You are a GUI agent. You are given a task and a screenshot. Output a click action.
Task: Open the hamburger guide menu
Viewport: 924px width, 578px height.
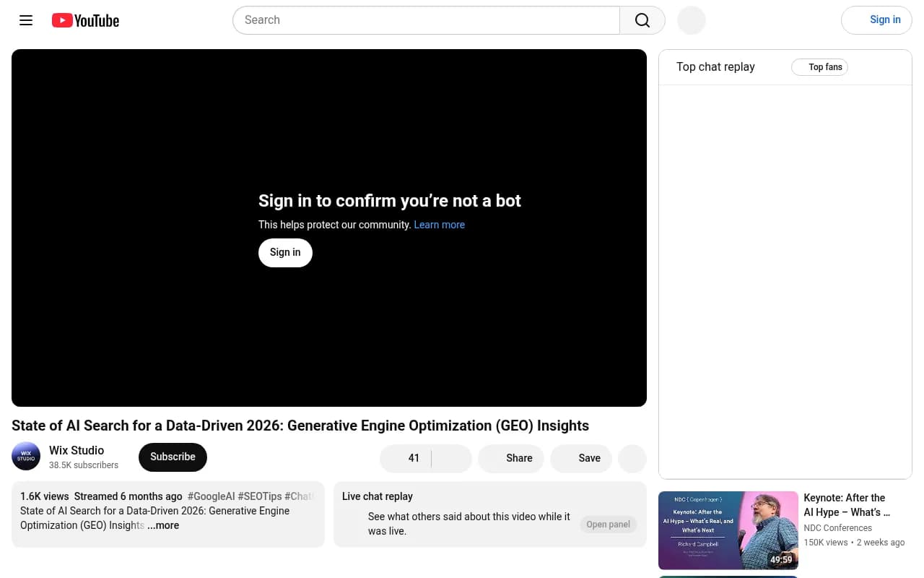[x=26, y=20]
